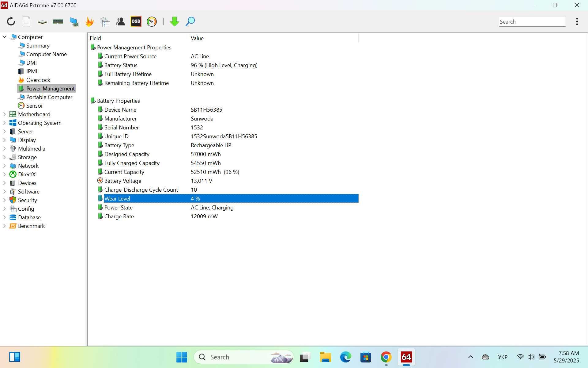
Task: Expand the Server tree node
Action: point(5,131)
